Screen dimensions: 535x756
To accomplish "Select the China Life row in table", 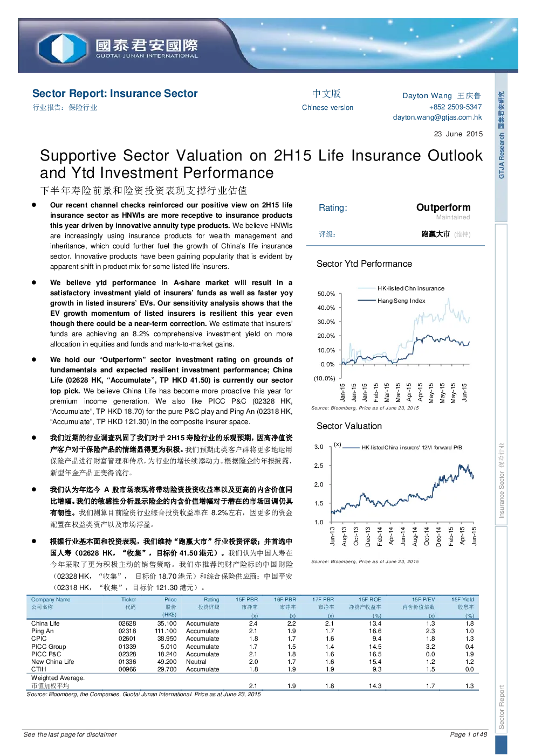I will coord(252,623).
